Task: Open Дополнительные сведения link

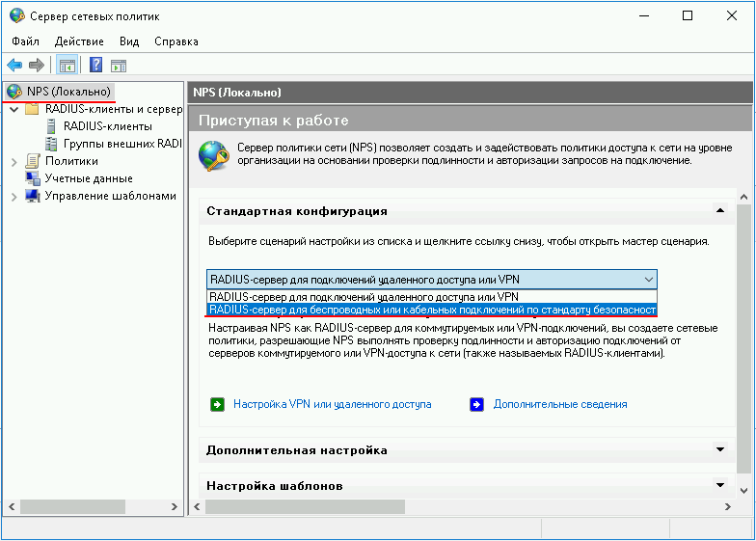Action: tap(560, 404)
